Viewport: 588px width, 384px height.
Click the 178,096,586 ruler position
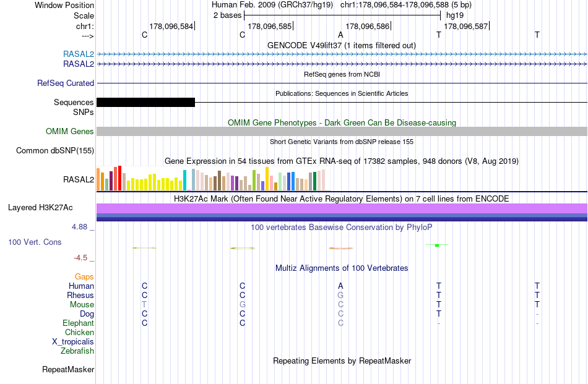coord(368,26)
